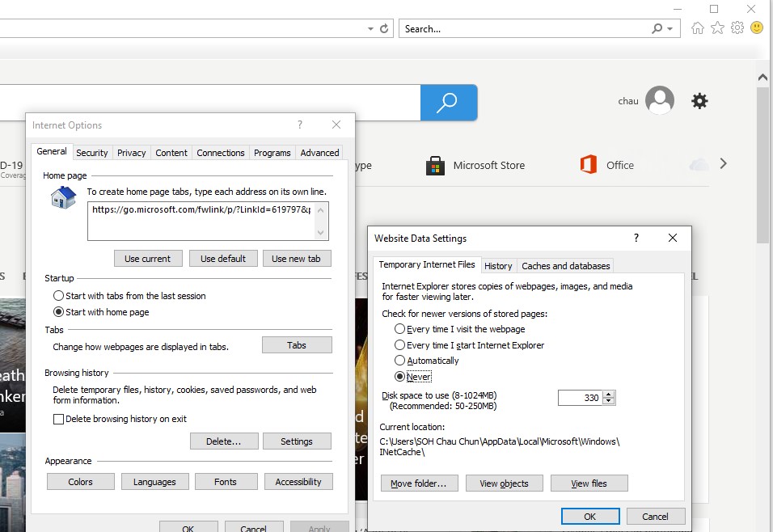
Task: Open the Caches and databases tab
Action: [x=565, y=266]
